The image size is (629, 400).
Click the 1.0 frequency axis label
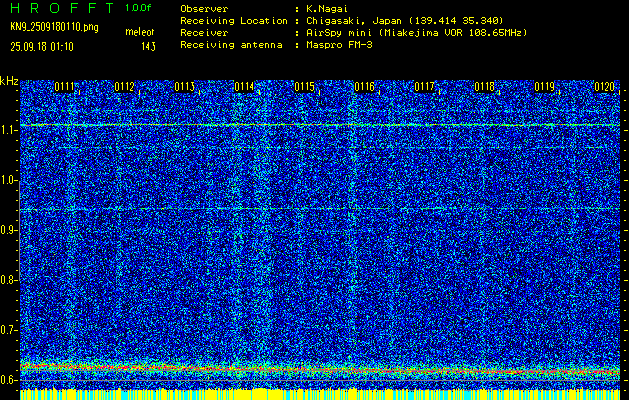8,181
